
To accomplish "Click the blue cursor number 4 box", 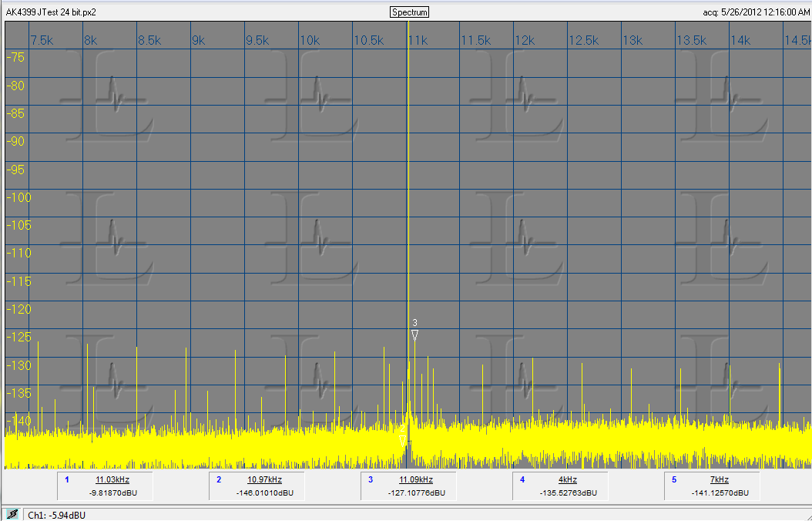I will [x=522, y=479].
